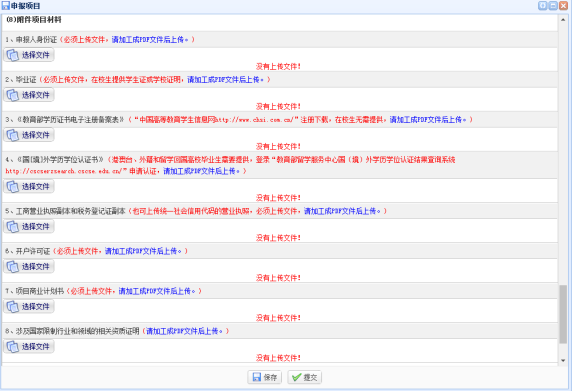Viewport: 572px width, 391px height.
Task: Click the 1、申报人身份证 label
Action: tap(31, 40)
